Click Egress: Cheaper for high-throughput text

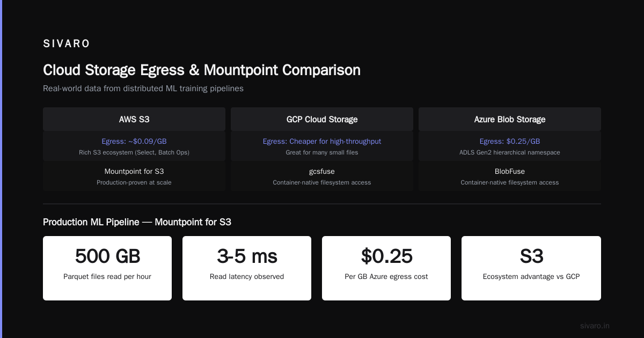click(x=322, y=142)
